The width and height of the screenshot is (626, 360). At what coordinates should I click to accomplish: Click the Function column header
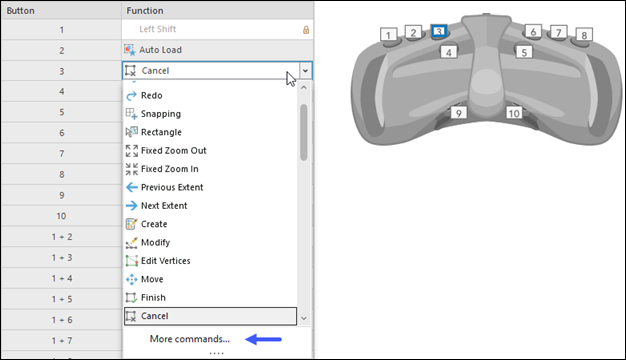[218, 11]
